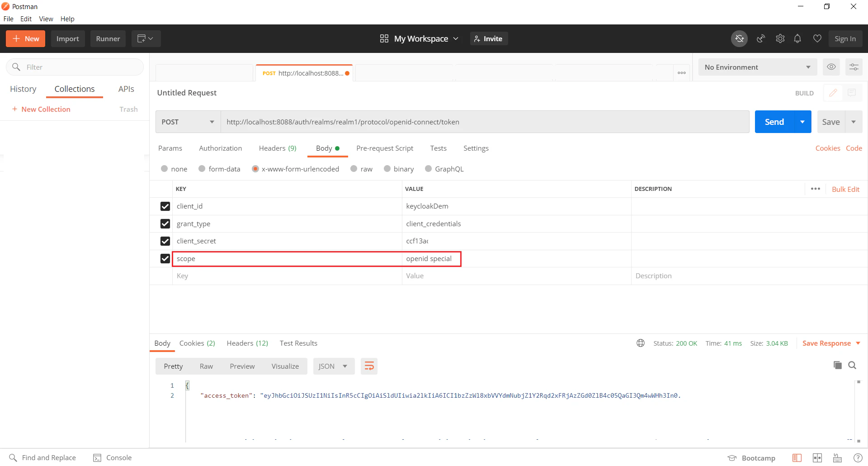Click the request URL input field
Screen dimensions: 868x466
(x=485, y=122)
